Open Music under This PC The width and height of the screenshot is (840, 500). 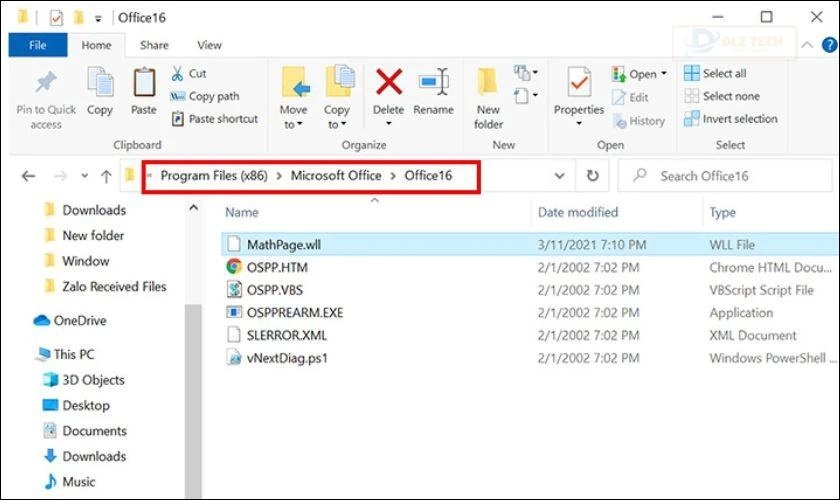coord(70,482)
